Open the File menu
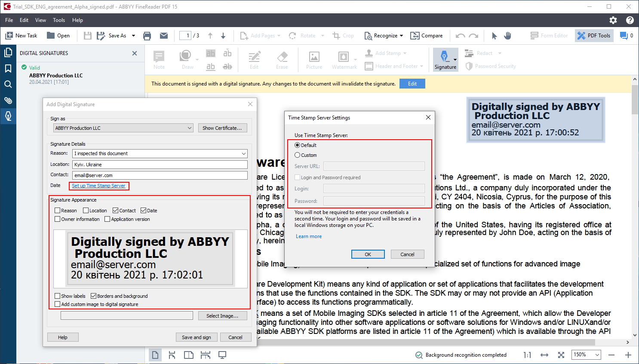Image resolution: width=639 pixels, height=364 pixels. [9, 20]
